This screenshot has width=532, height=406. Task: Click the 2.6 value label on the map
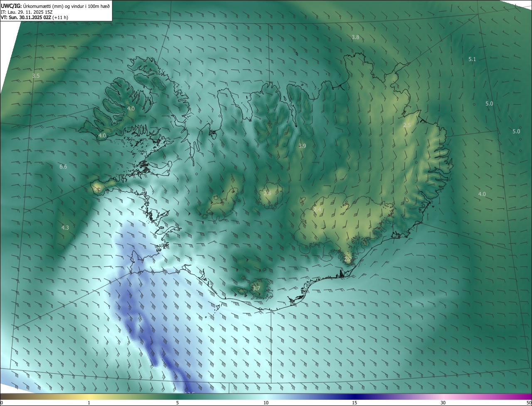[267, 193]
